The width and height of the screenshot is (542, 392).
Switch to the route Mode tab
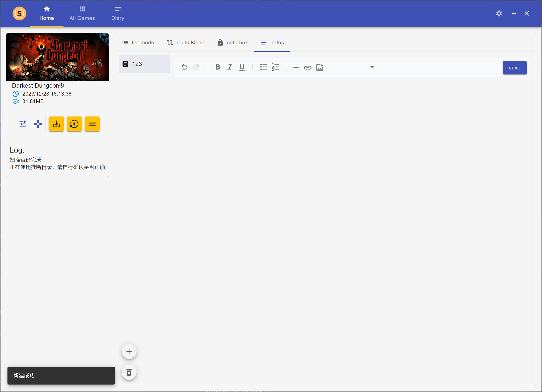pos(185,42)
